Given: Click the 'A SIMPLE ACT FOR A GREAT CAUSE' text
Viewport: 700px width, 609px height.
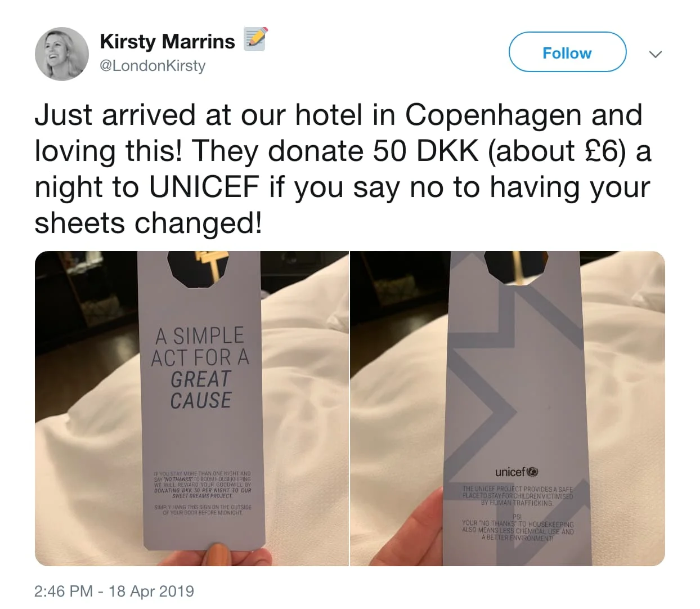Looking at the screenshot, I should coord(200,368).
